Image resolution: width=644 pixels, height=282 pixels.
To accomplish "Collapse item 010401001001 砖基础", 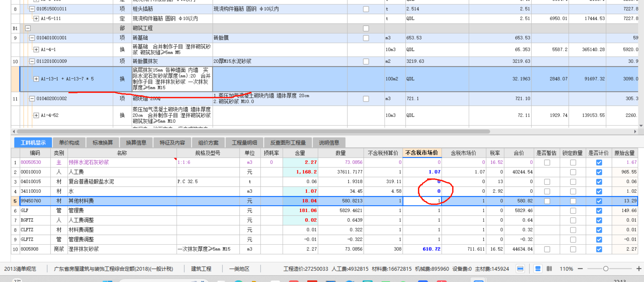I will click(32, 38).
